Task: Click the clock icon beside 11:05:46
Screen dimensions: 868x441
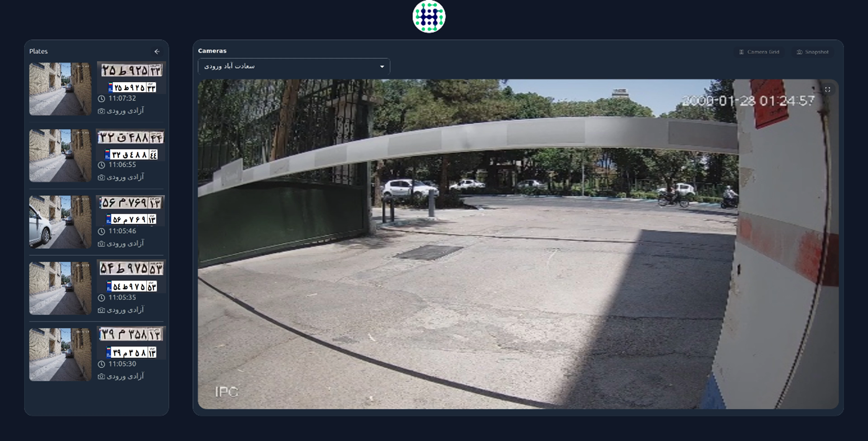Action: (x=101, y=231)
